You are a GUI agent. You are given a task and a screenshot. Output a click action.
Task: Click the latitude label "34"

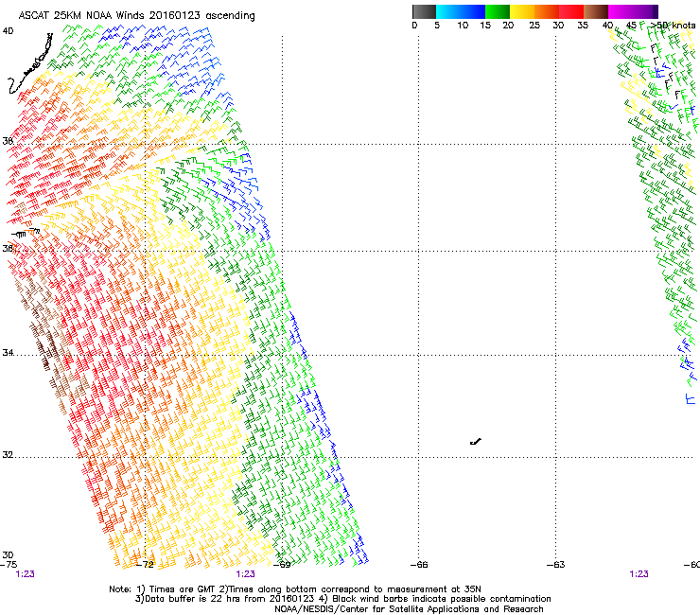8,353
